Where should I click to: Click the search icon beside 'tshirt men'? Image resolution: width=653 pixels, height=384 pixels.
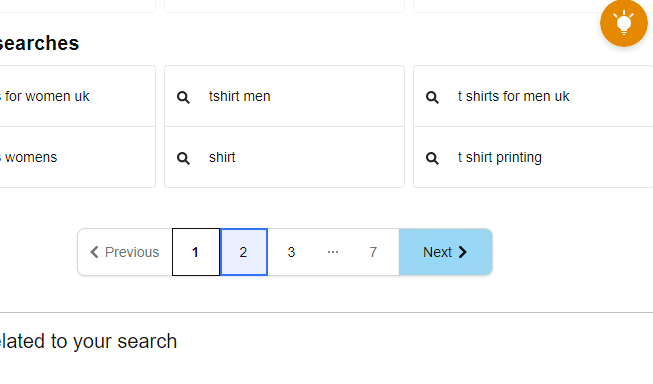(x=183, y=97)
